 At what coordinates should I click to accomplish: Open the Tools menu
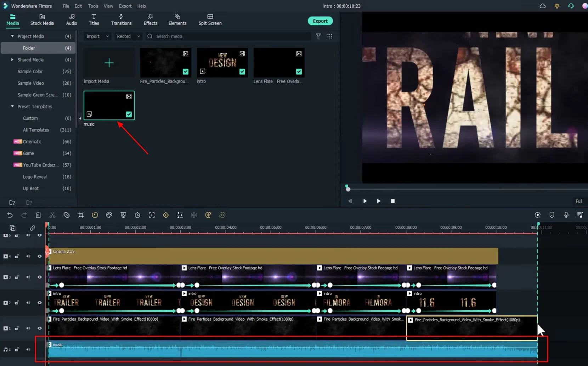click(x=93, y=6)
